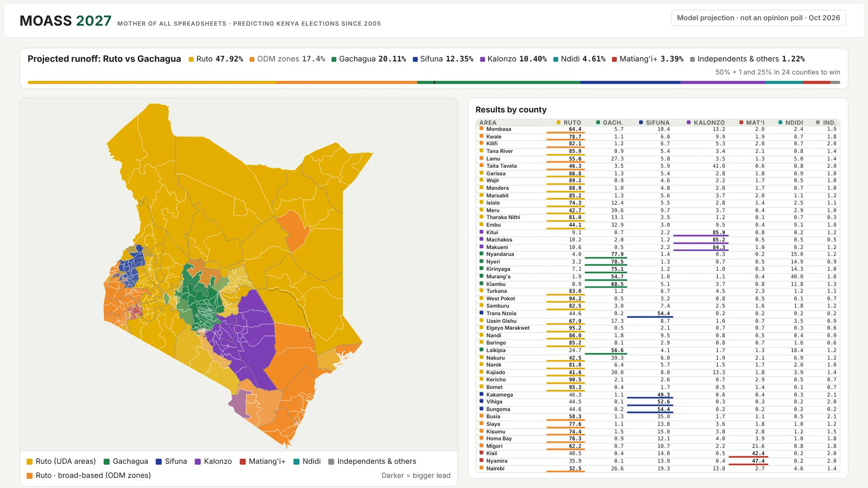The width and height of the screenshot is (868, 488).
Task: Select the Kitui county row
Action: coord(658,233)
